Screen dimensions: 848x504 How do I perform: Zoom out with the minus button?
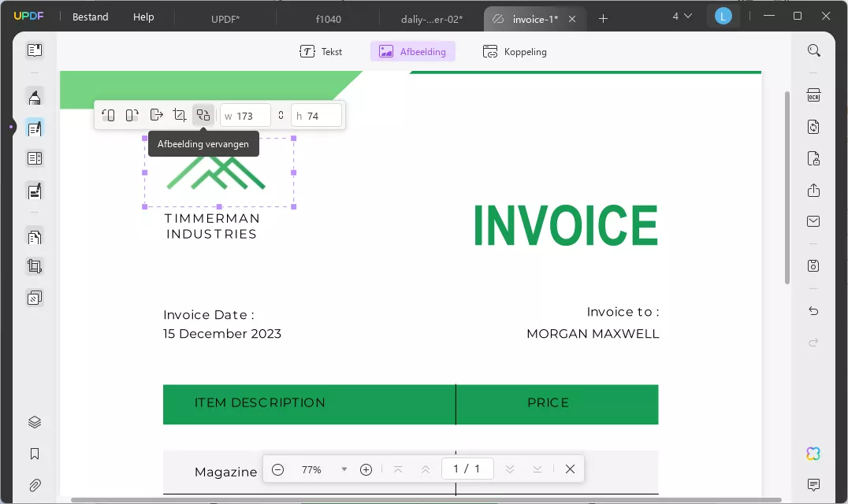277,469
